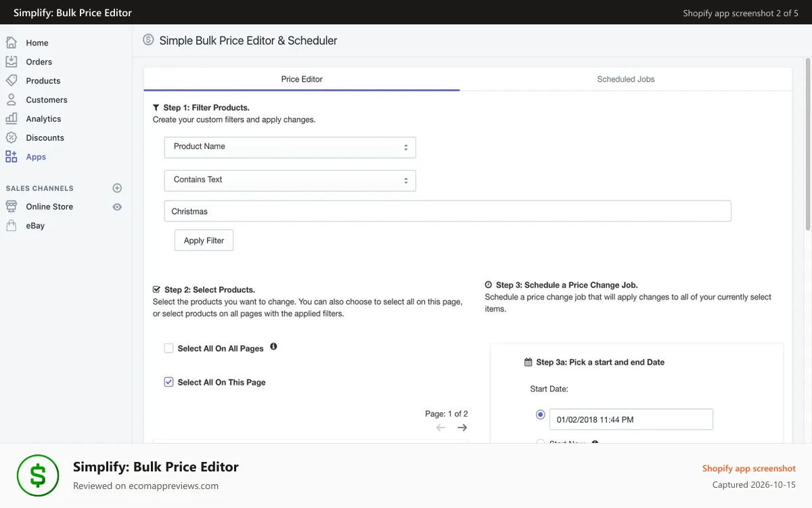Click the info icon next to Select All On All Pages

tap(273, 346)
